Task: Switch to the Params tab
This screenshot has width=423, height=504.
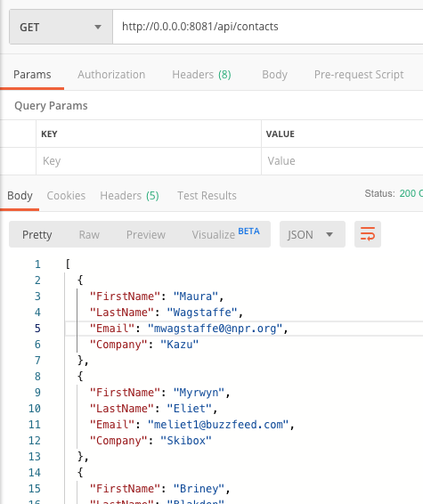Action: 32,75
